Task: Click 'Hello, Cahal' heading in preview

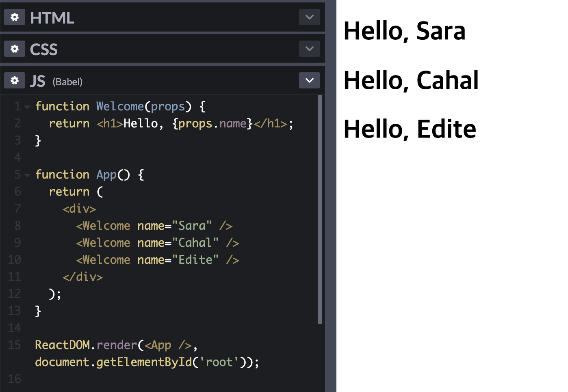Action: coord(411,80)
